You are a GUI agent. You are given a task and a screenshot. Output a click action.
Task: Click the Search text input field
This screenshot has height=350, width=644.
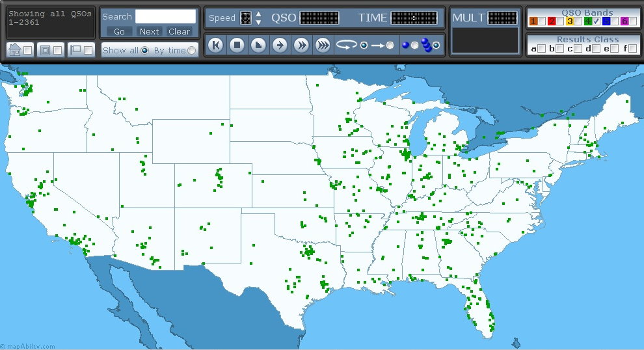[165, 16]
